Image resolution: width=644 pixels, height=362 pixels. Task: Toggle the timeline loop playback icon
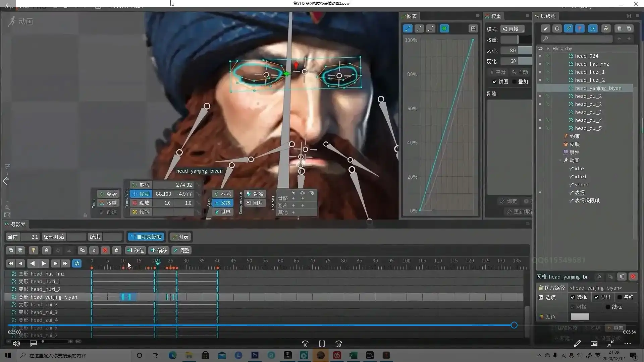77,263
